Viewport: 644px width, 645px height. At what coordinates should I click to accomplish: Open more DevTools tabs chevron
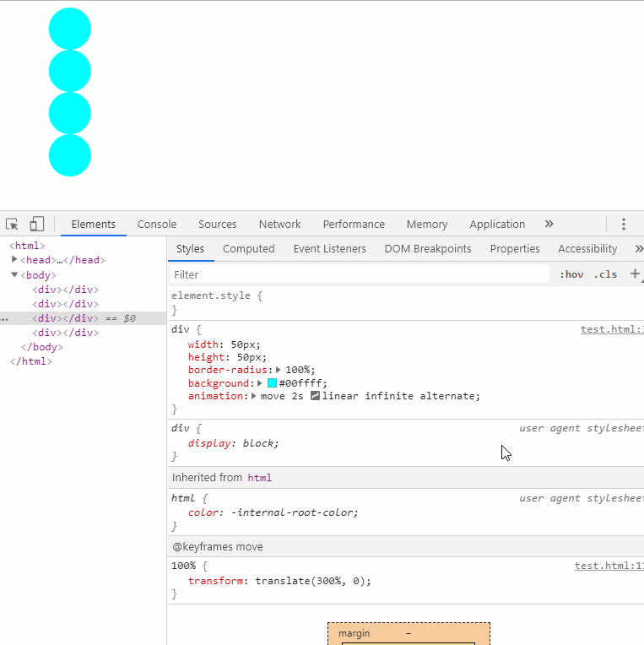click(549, 225)
